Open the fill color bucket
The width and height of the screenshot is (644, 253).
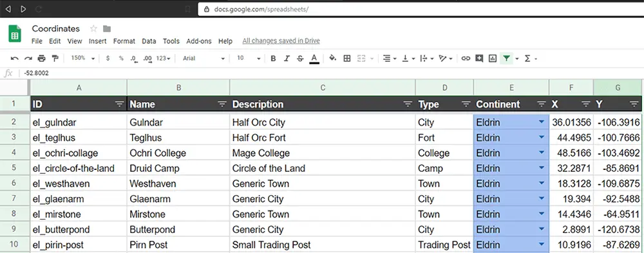333,59
